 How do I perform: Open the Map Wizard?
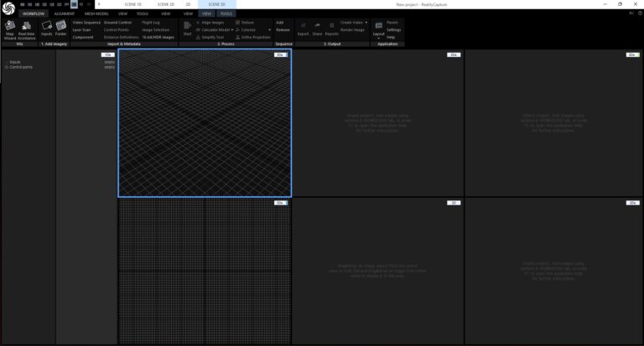tap(9, 29)
